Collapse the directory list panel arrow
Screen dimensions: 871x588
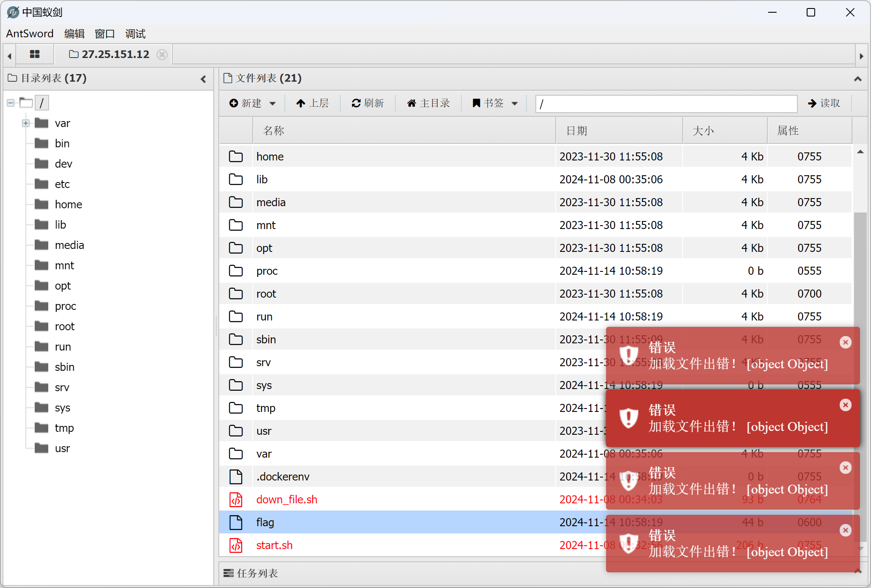(204, 79)
